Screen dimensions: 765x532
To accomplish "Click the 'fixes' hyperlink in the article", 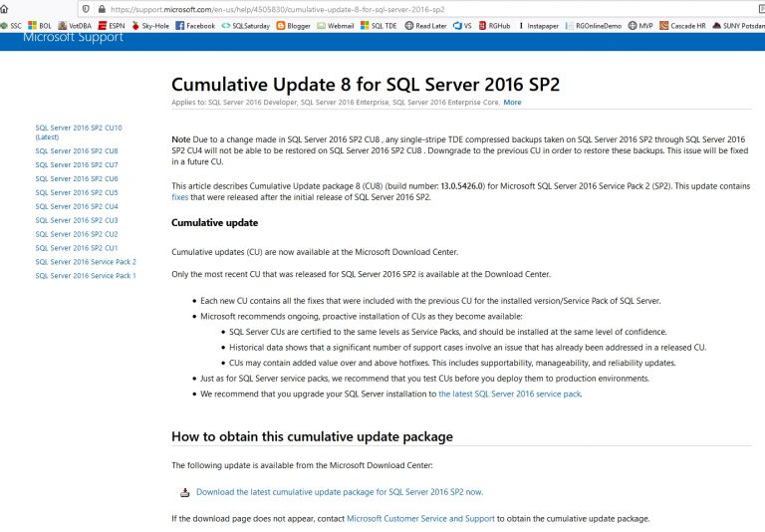I will pos(180,197).
